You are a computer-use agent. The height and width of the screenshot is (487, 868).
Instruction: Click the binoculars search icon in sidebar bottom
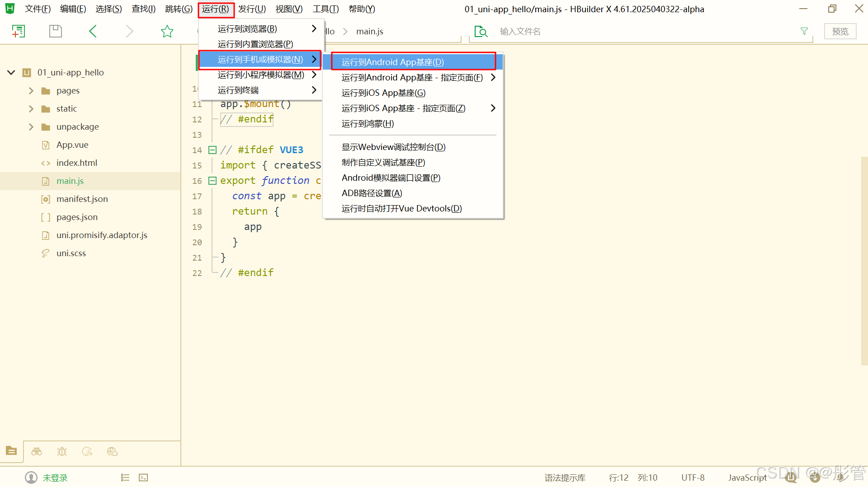click(x=37, y=451)
